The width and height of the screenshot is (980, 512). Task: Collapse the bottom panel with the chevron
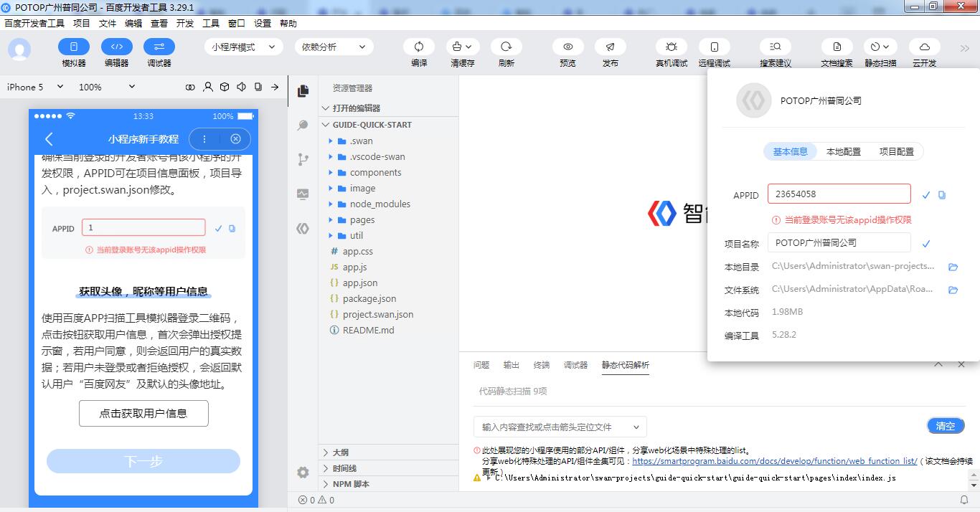tap(938, 364)
